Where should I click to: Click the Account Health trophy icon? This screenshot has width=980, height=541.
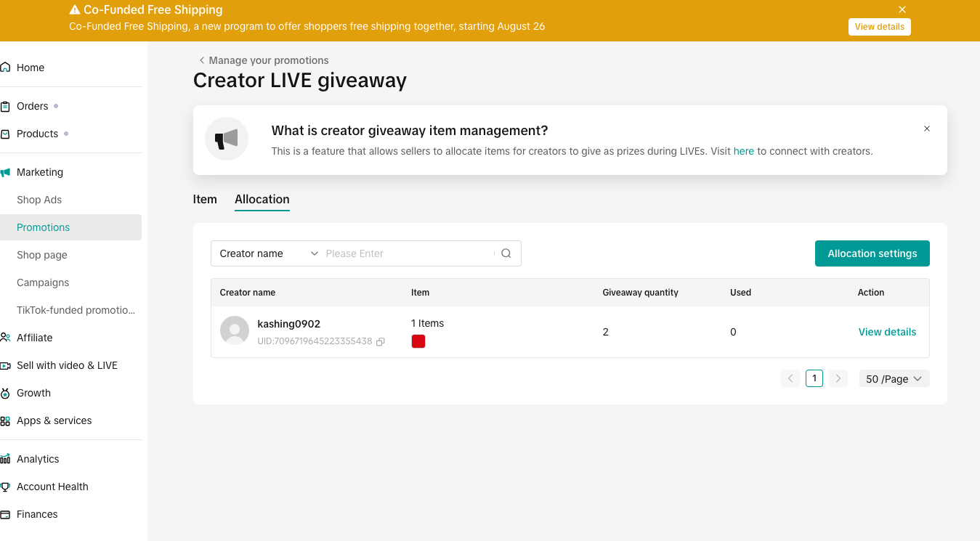[6, 487]
